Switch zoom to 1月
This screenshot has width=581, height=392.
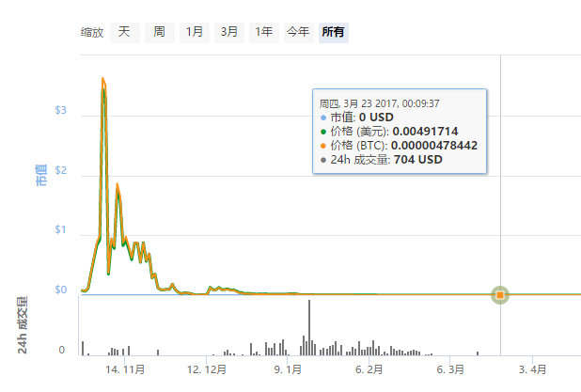[x=194, y=32]
